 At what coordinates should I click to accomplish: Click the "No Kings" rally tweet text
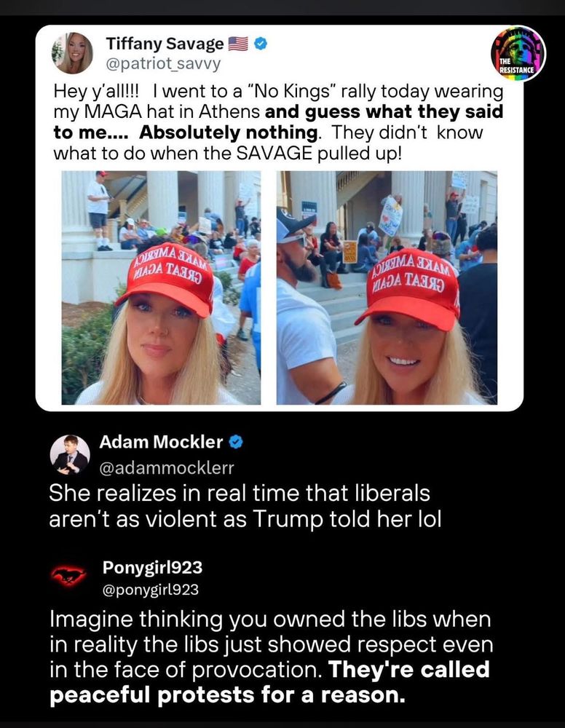278,122
